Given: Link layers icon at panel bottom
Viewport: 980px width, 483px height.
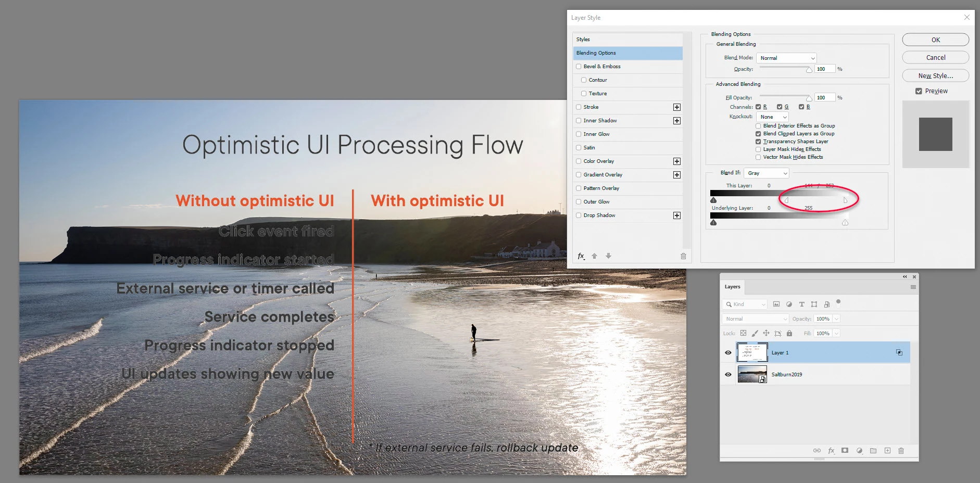Looking at the screenshot, I should pyautogui.click(x=817, y=451).
